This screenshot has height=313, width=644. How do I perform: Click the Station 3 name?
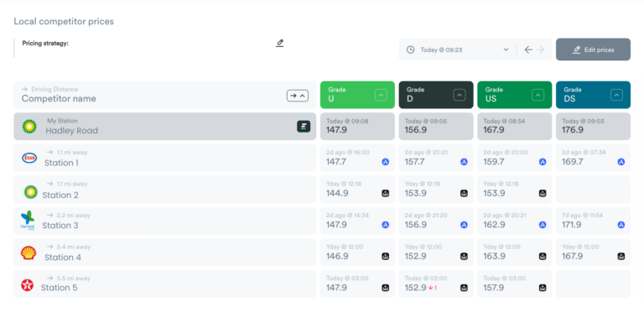60,226
